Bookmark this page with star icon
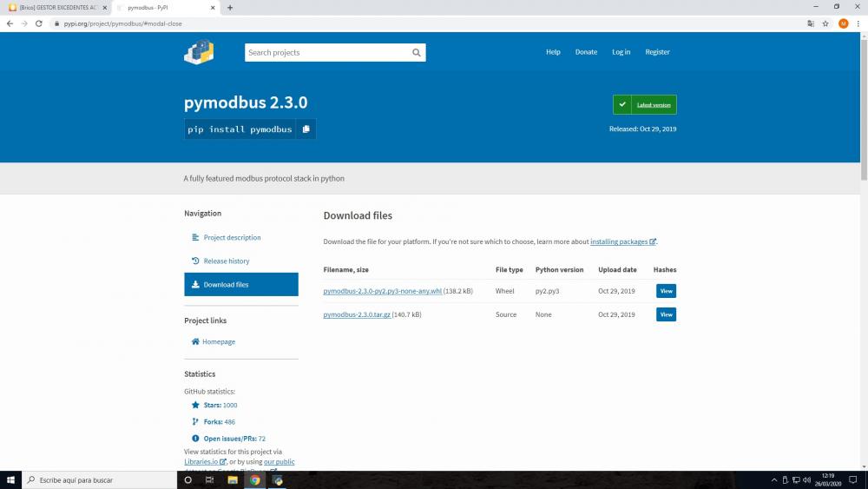This screenshot has width=868, height=489. [x=825, y=23]
